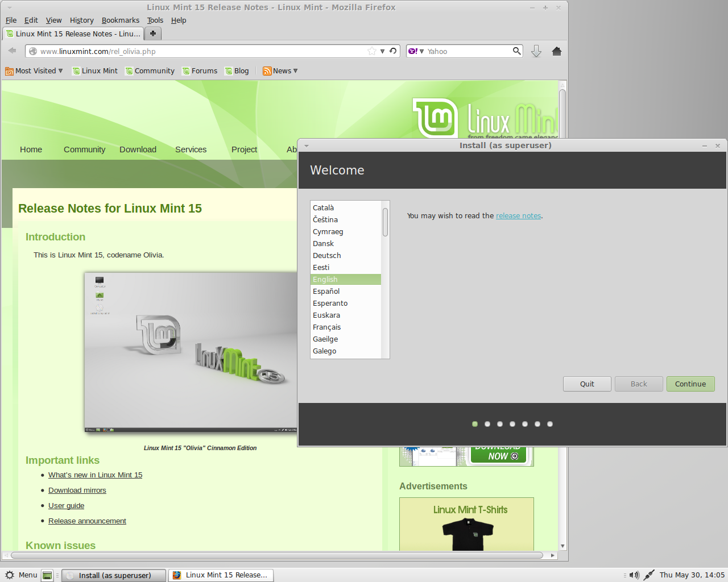Open the Release announcement link

pos(87,521)
